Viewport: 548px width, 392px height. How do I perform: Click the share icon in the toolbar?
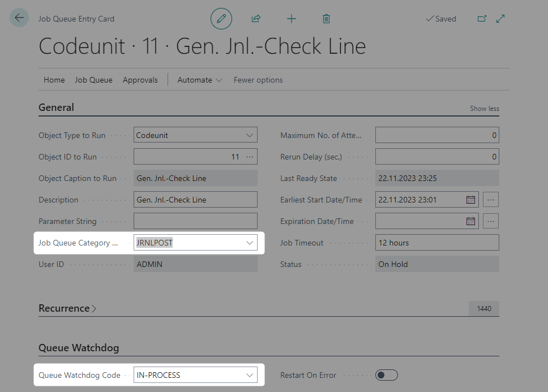[x=256, y=18]
